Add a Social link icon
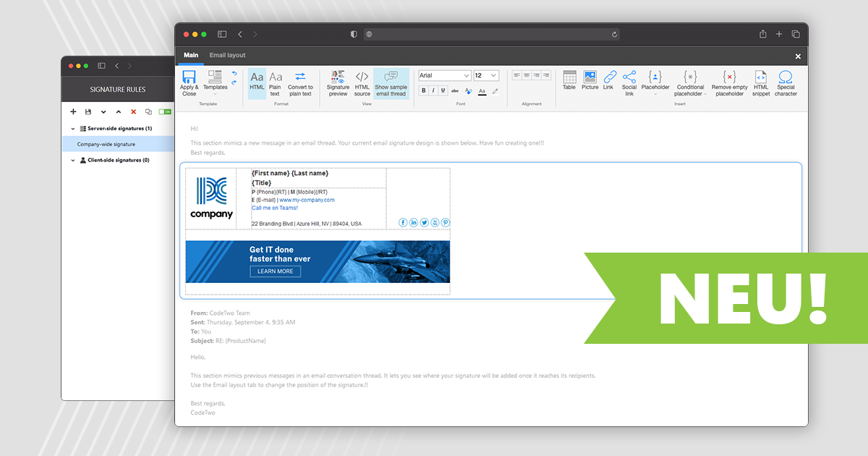 click(x=629, y=83)
